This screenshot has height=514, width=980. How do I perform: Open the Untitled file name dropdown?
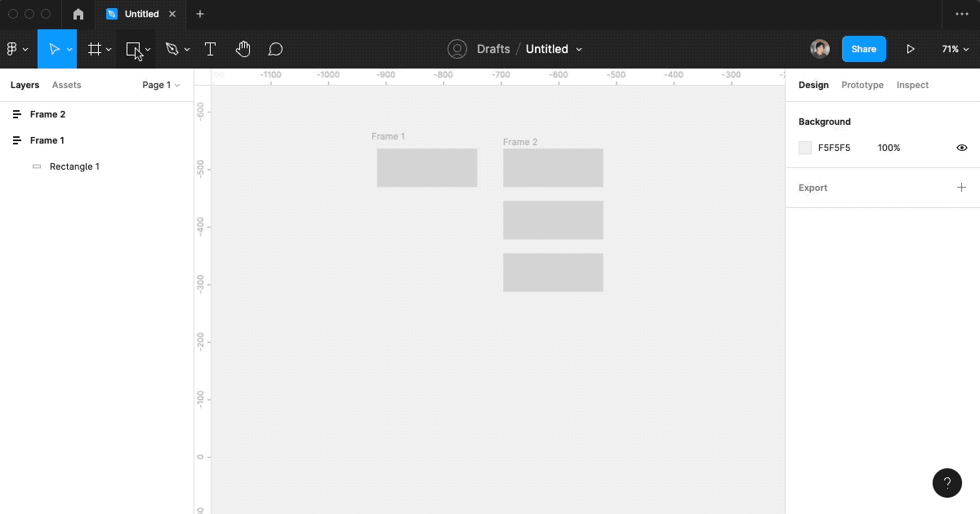click(x=554, y=49)
